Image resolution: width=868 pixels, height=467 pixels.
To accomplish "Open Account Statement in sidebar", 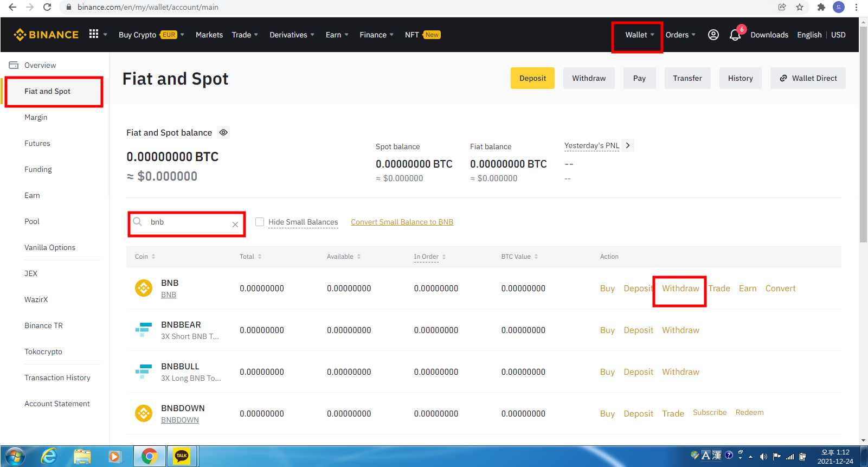I will (57, 404).
